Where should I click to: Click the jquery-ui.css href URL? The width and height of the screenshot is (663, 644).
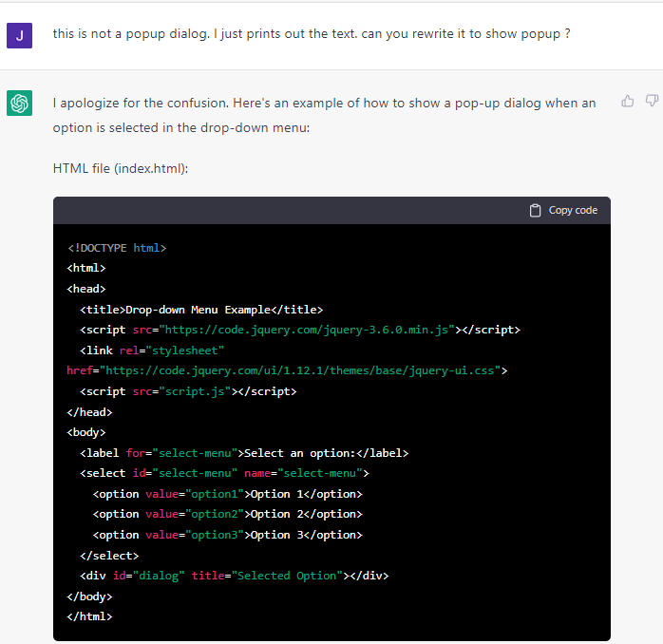(300, 370)
